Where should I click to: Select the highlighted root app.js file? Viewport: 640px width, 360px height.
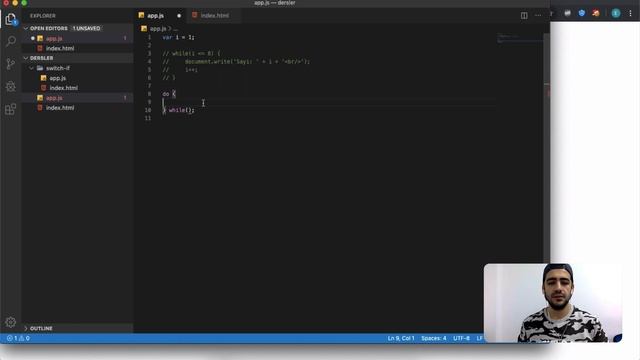[x=78, y=98]
